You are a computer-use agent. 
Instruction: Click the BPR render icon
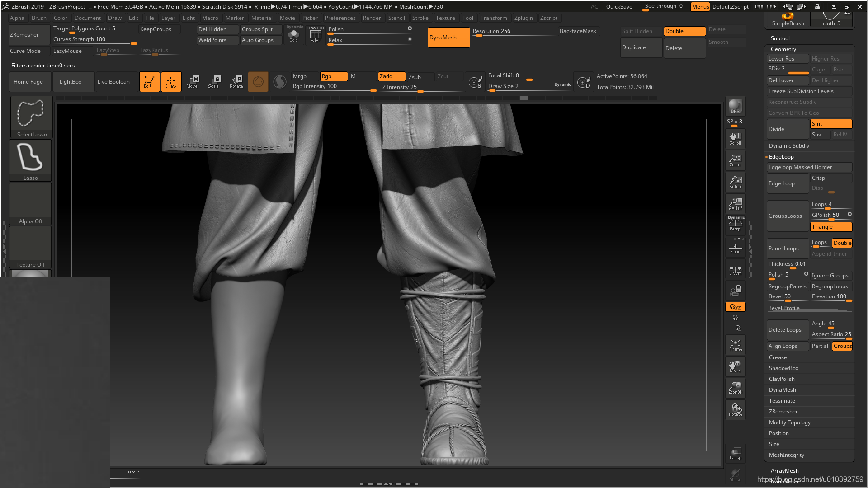pyautogui.click(x=735, y=107)
